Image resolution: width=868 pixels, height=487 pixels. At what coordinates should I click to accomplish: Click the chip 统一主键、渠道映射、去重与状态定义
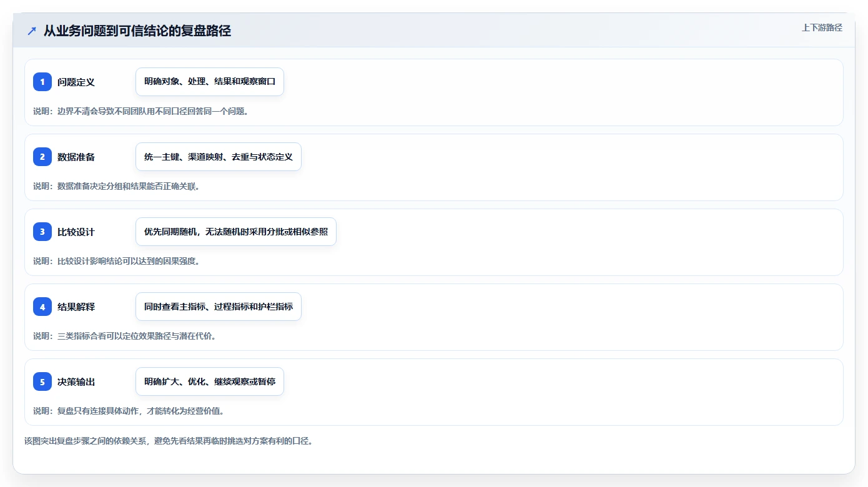tap(219, 157)
